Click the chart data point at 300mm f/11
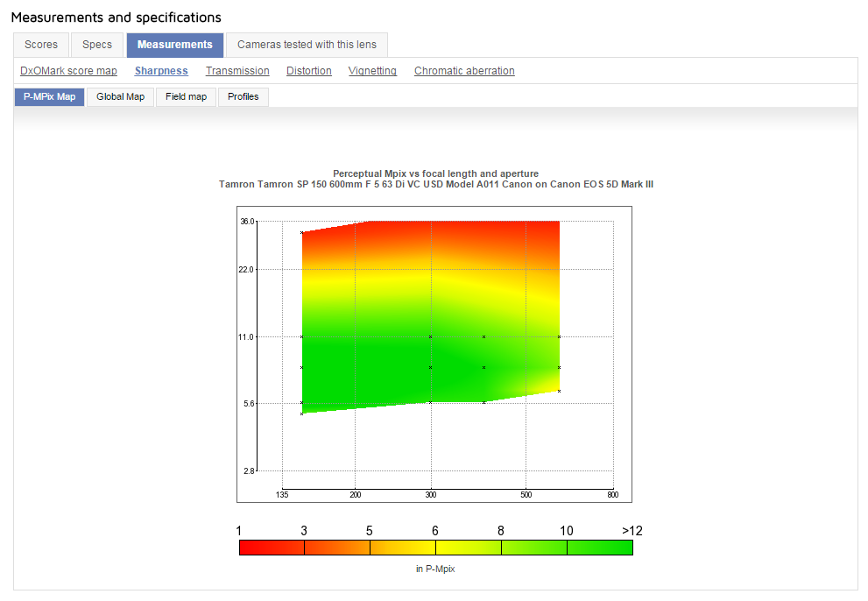Viewport: 868px width, 601px height. coord(431,336)
